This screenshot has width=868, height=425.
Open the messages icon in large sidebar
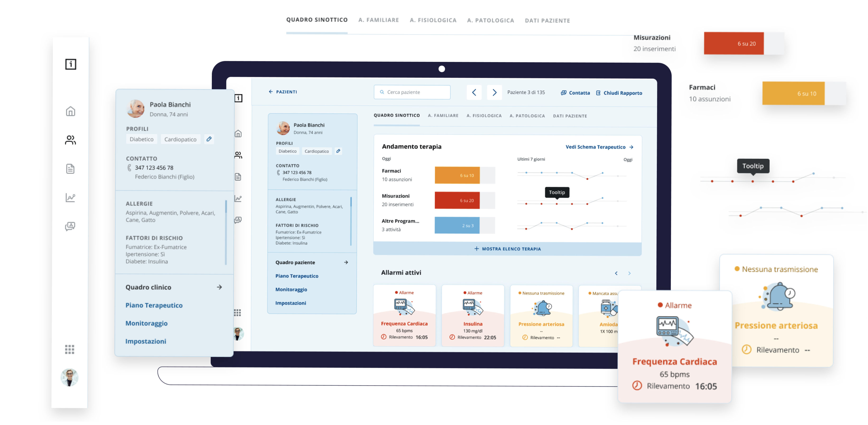click(x=70, y=226)
